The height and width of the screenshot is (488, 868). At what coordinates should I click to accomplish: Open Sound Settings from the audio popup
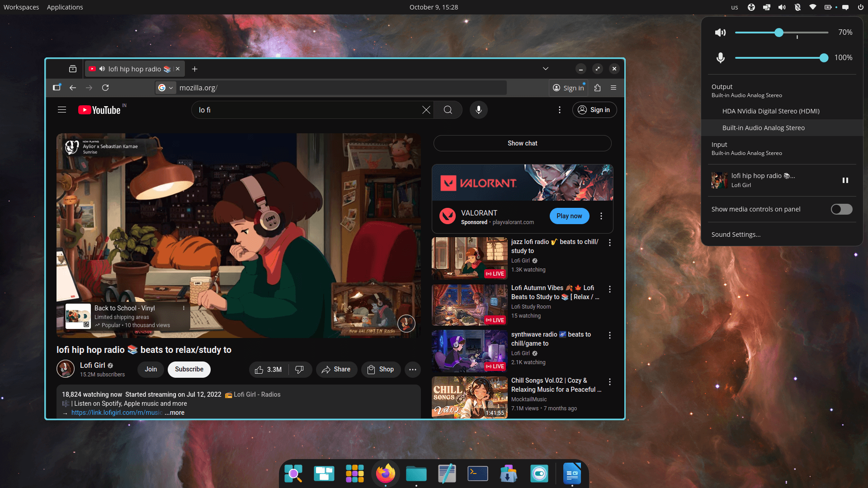tap(736, 234)
